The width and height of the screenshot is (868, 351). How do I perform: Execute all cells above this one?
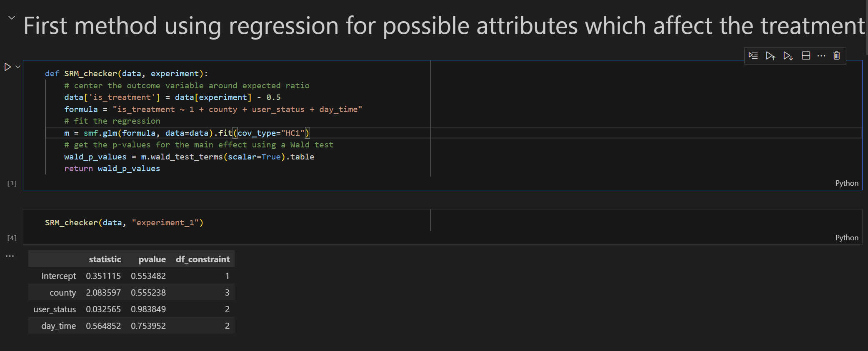770,56
